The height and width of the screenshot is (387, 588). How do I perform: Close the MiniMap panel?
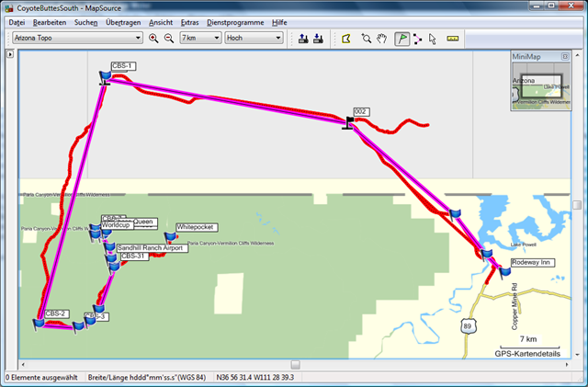[x=562, y=57]
